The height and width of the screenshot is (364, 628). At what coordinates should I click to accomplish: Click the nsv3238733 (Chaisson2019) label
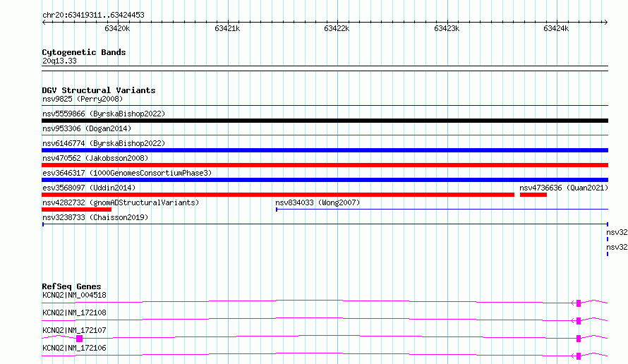[95, 217]
